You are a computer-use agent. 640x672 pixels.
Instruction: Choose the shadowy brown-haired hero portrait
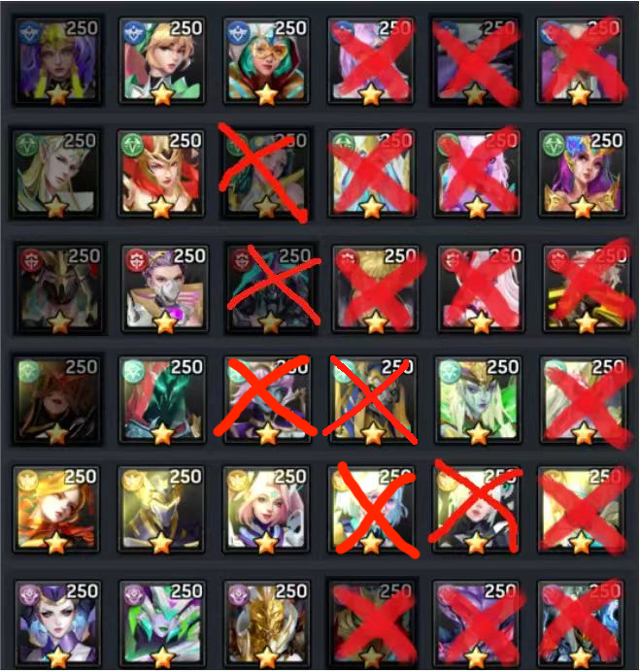coord(57,400)
